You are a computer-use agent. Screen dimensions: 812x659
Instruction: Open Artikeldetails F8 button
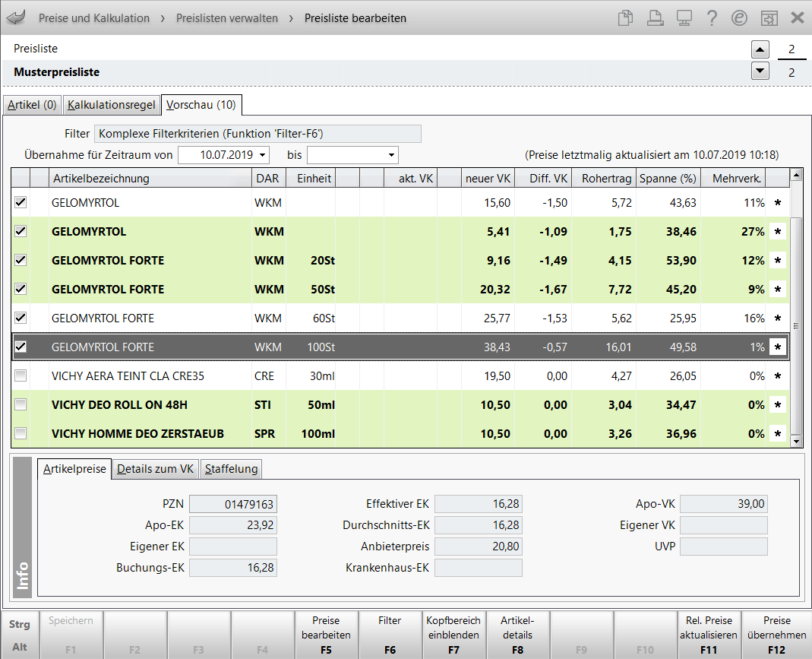(x=517, y=635)
